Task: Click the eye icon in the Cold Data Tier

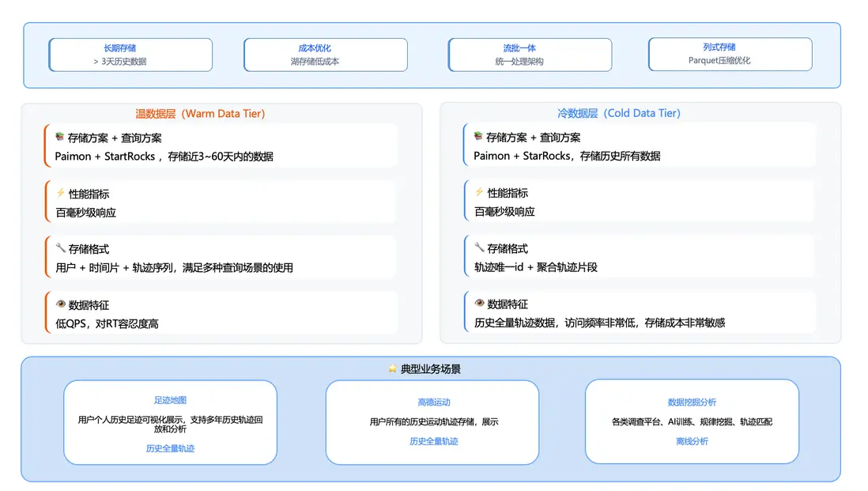Action: (x=479, y=303)
